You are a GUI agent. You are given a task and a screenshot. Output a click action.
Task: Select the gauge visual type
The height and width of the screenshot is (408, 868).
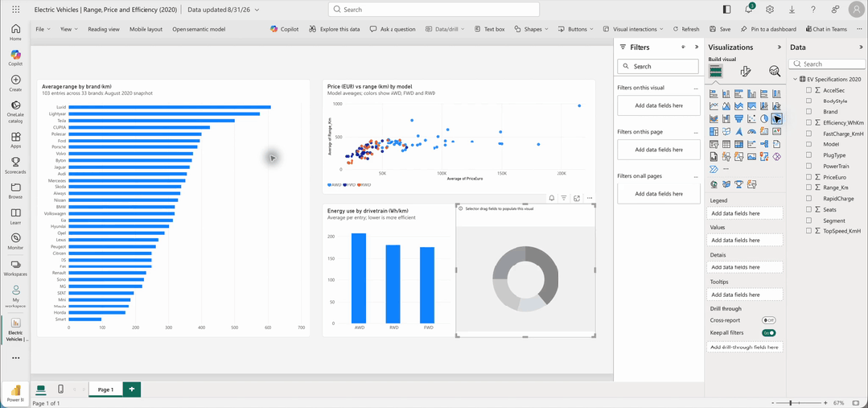[751, 131]
